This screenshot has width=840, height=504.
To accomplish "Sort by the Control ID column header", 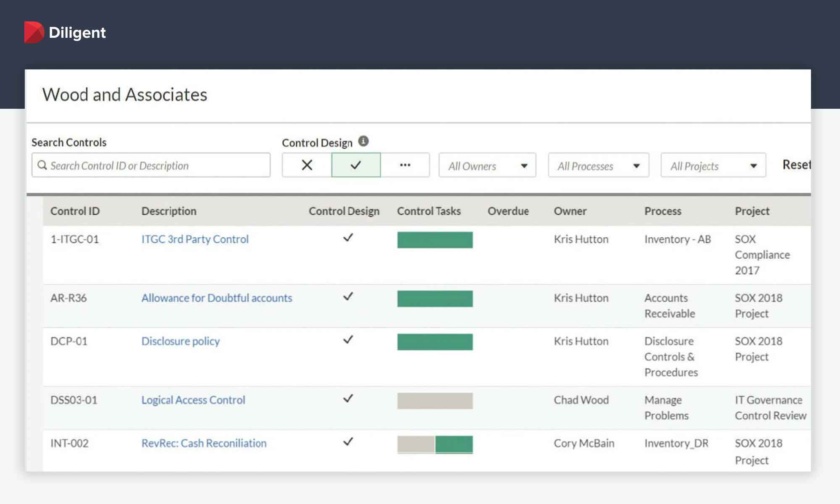I will point(75,211).
